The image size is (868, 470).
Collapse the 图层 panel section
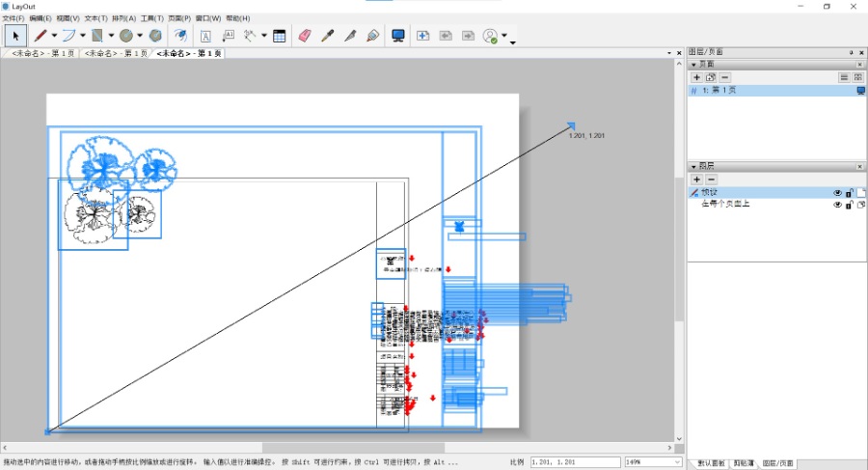point(693,166)
